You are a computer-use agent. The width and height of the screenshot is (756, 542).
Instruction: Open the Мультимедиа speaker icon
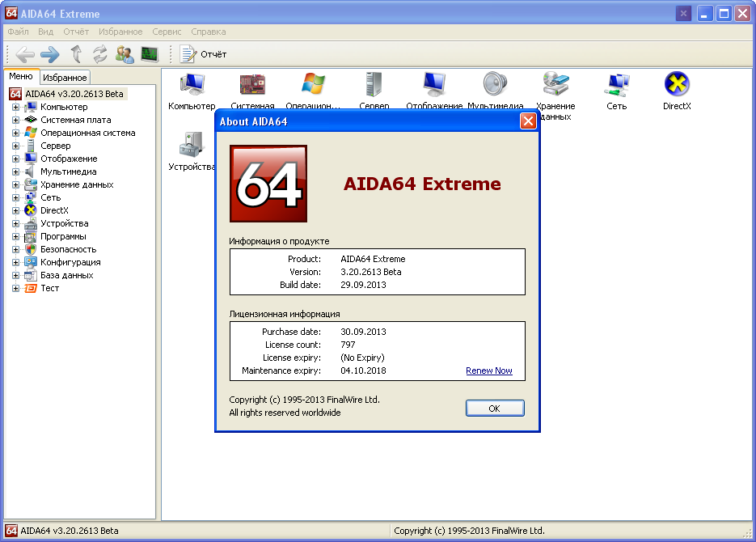point(495,85)
